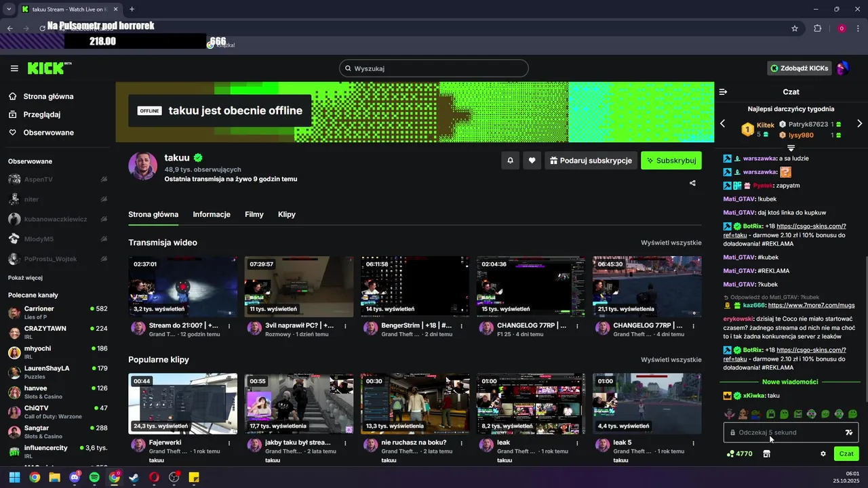
Task: Bookmark the page with the star icon
Action: 795,28
